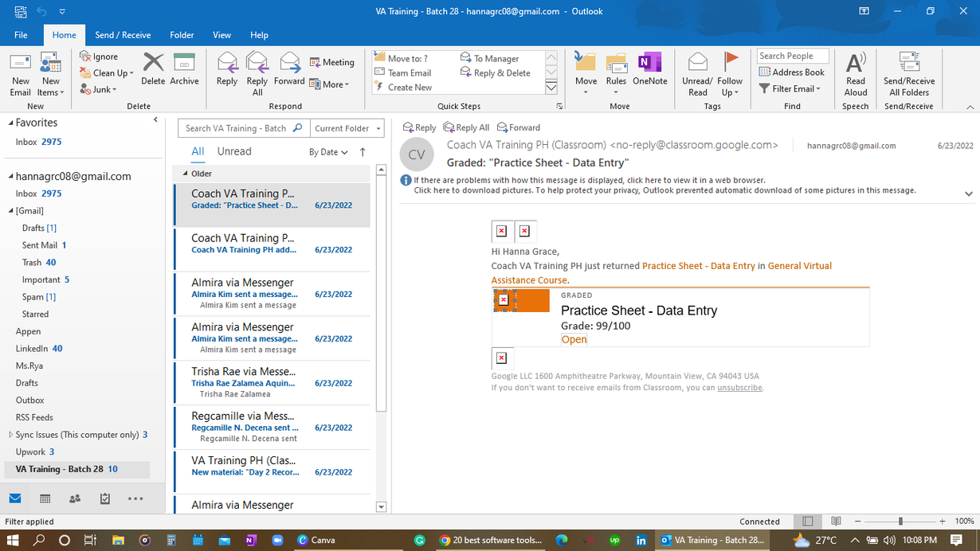Toggle Unread/Read status of message
Viewport: 980px width, 551px height.
697,73
